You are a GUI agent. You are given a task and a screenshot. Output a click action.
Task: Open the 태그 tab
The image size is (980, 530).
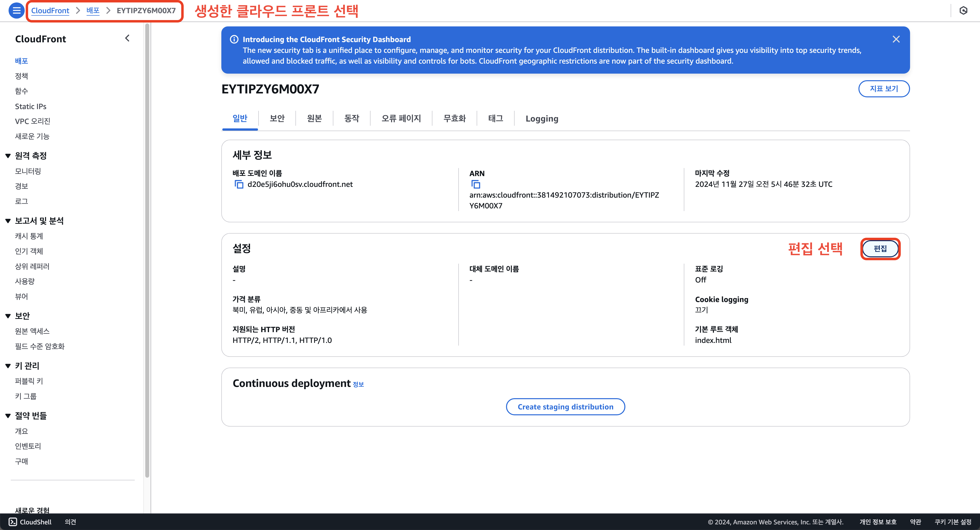496,118
